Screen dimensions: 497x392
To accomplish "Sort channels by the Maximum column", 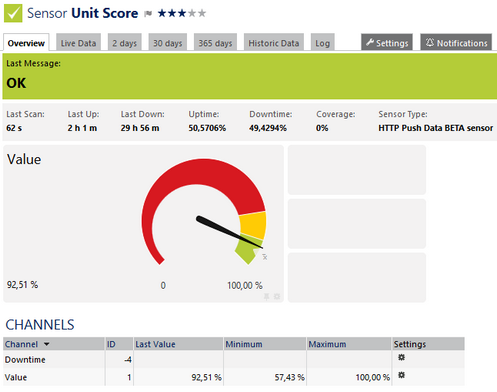I will click(x=327, y=344).
